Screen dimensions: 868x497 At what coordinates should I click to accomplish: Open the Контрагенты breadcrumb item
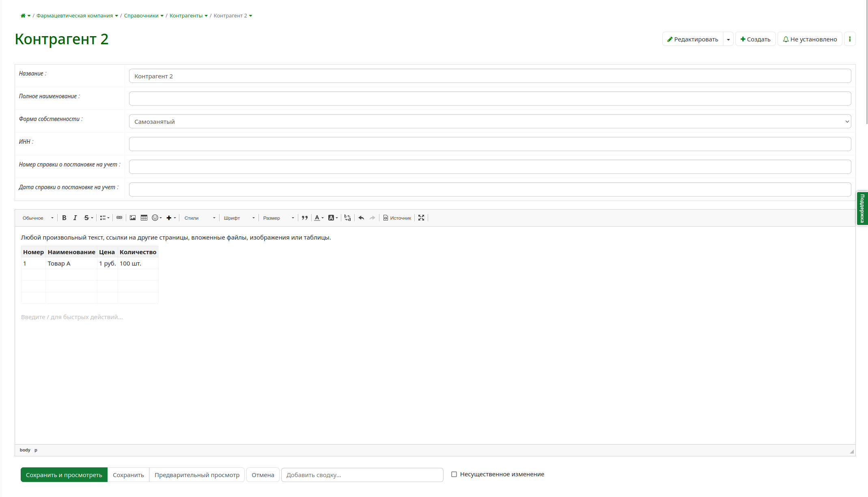(x=186, y=16)
